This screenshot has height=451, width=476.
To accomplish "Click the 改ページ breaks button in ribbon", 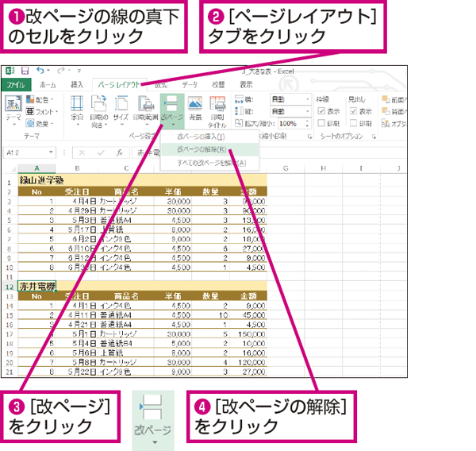I will coord(172,111).
